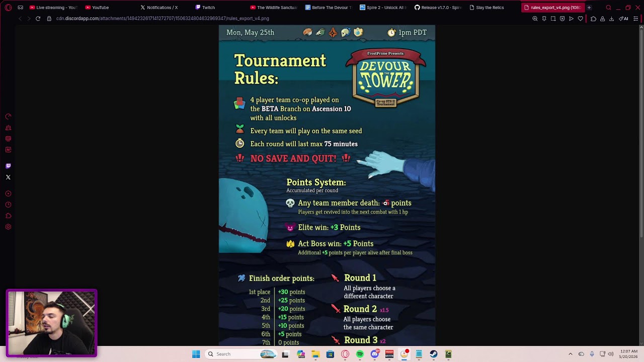
Task: Open Spotify from the taskbar
Action: (x=360, y=354)
